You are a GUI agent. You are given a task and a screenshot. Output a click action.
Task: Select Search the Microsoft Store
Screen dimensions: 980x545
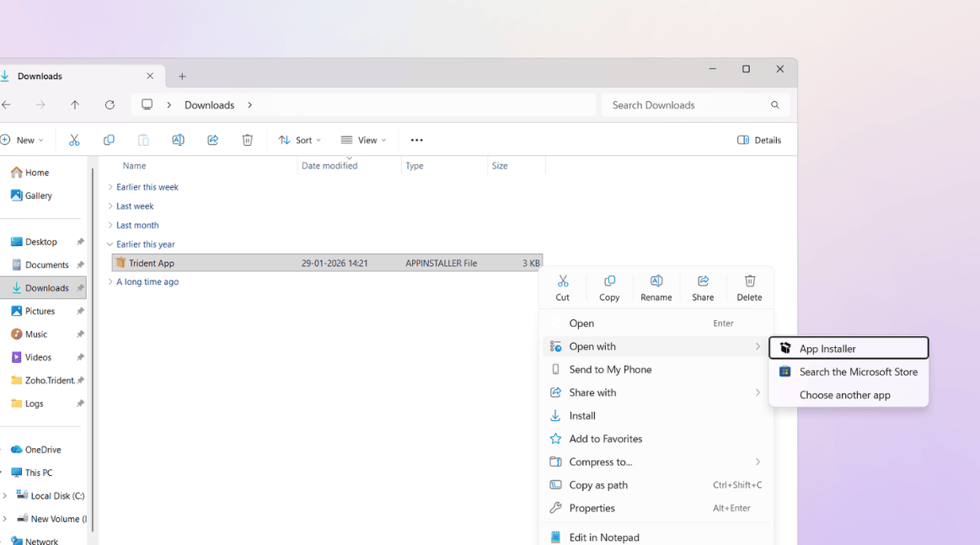(x=849, y=371)
